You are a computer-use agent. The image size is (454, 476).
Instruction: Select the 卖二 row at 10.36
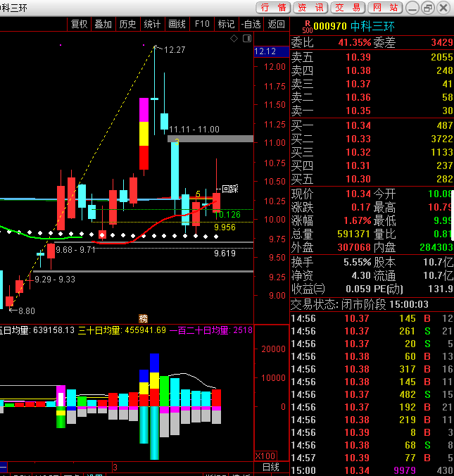point(372,97)
